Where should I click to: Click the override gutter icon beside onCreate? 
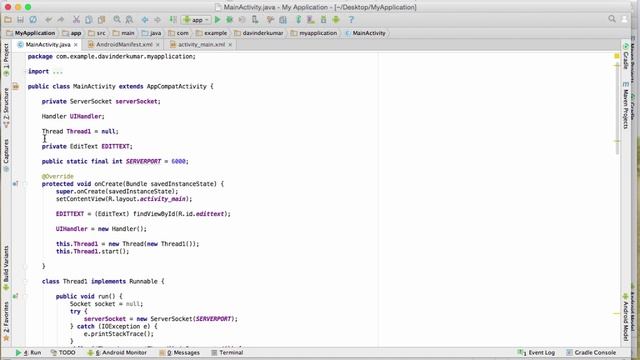click(15, 184)
